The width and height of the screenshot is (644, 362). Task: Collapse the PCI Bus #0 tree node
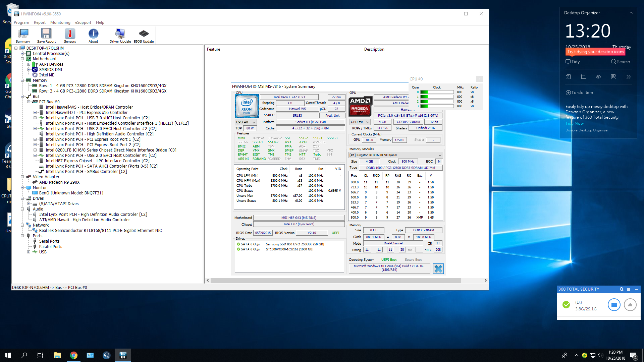coord(29,102)
